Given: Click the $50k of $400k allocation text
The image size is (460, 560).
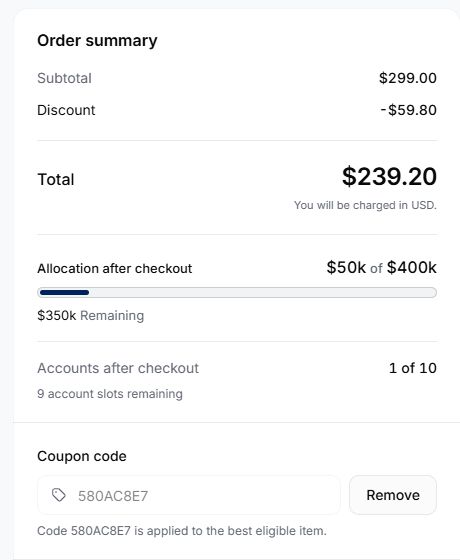Looking at the screenshot, I should (381, 268).
